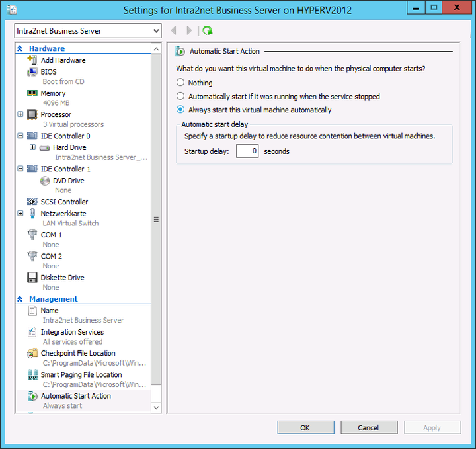Select the Processor icon
This screenshot has height=449, width=476.
(32, 114)
